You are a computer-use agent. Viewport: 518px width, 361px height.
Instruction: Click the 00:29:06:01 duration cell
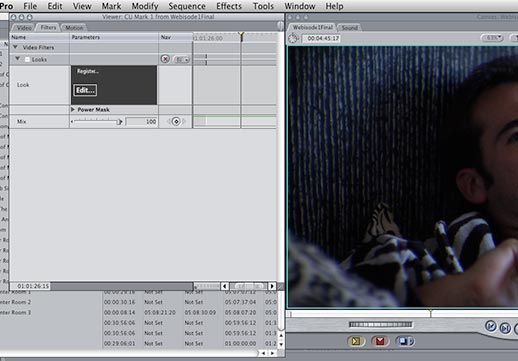(119, 343)
